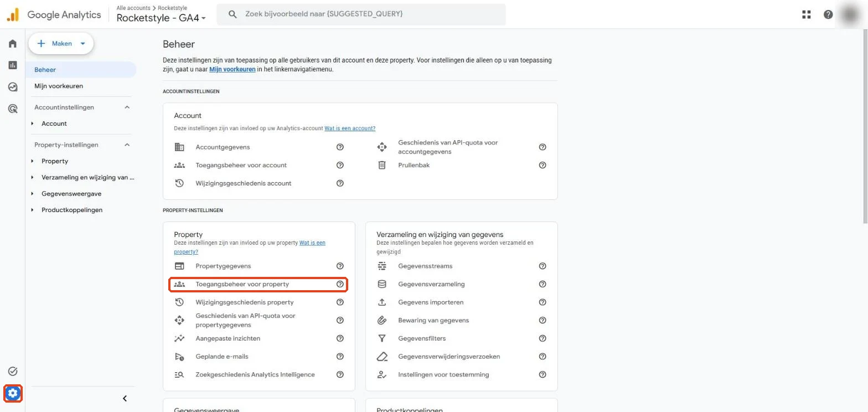
Task: Open the Admin gear icon
Action: 13,393
